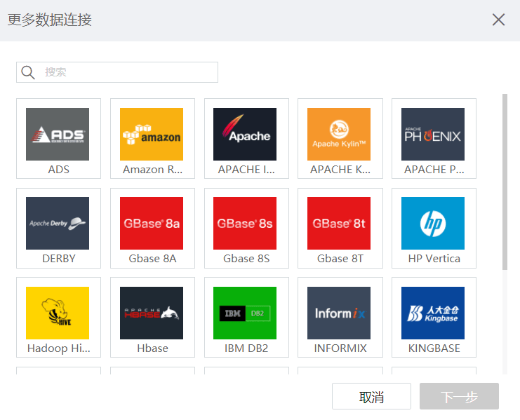
Task: Click the "Gbase 8T" label
Action: tap(340, 259)
